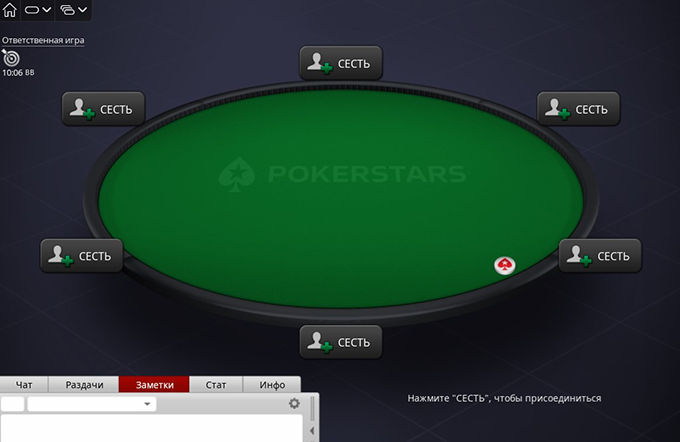Take the top center seat
The height and width of the screenshot is (442, 680).
point(341,63)
